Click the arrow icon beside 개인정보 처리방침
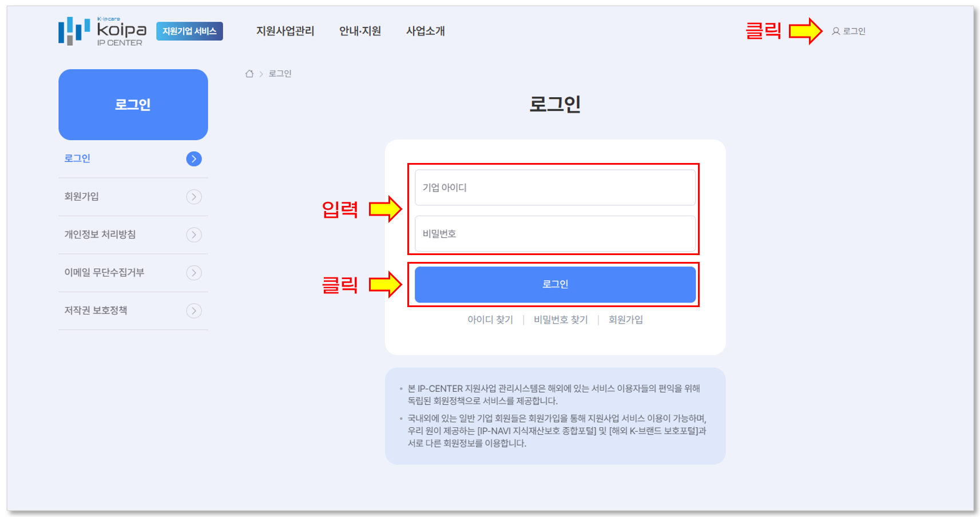Image resolution: width=980 pixels, height=517 pixels. point(194,235)
